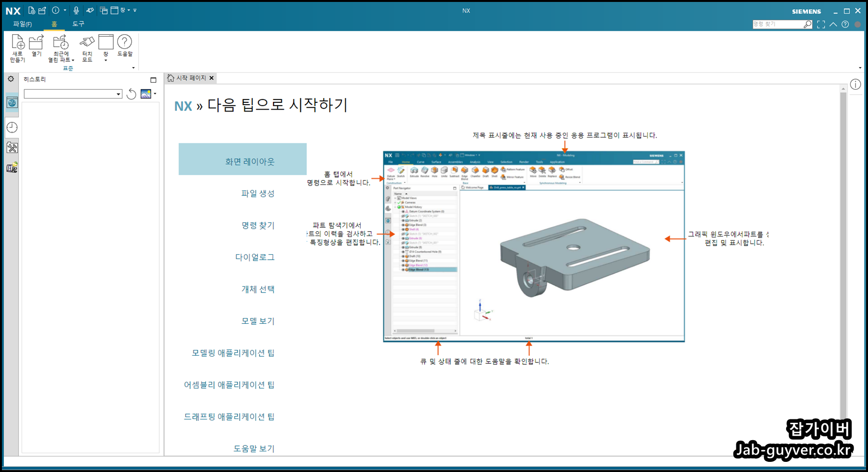Open the history display mode dropdown arrow
The image size is (868, 472).
click(x=155, y=94)
